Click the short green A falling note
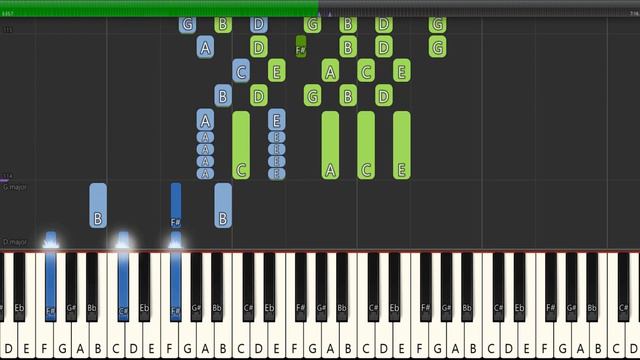Screen dimensions: 640x360 [x=330, y=71]
